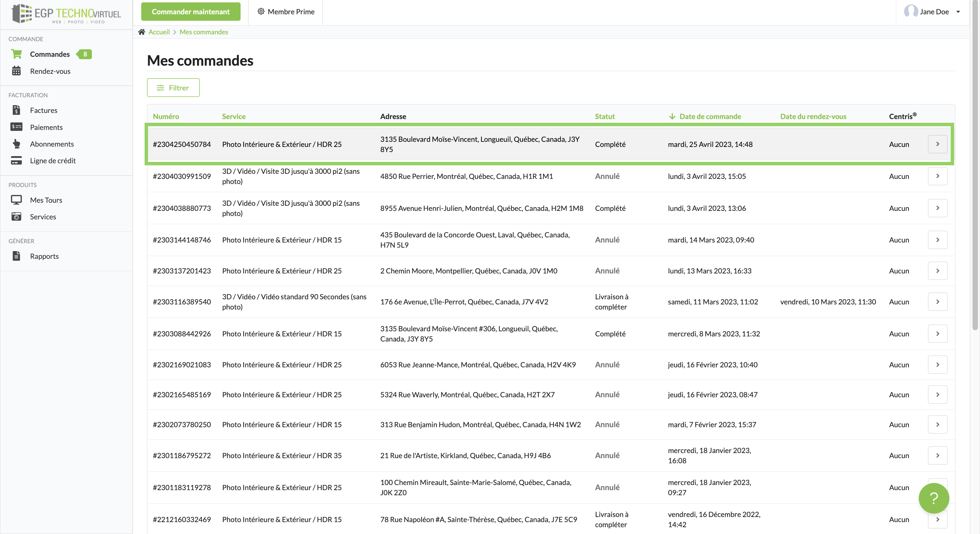
Task: Click the Services camera icon
Action: 16,217
